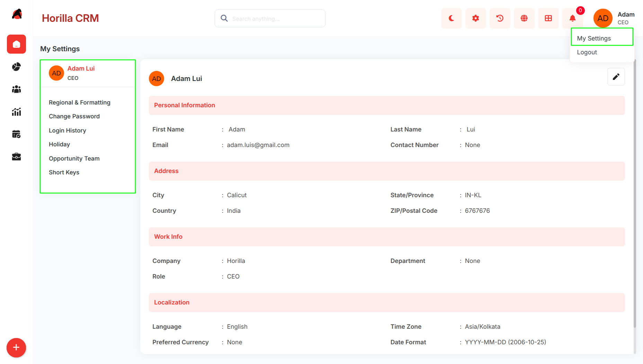Screen dimensions: 643x364
Task: Open the pie chart dashboard icon in sidebar
Action: coord(16,67)
